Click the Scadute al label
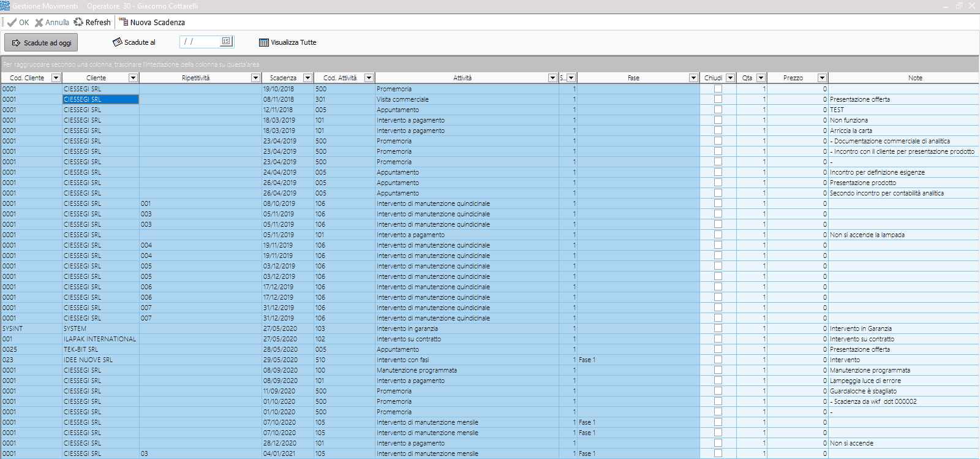Viewport: 980px width, 459px height. (140, 42)
